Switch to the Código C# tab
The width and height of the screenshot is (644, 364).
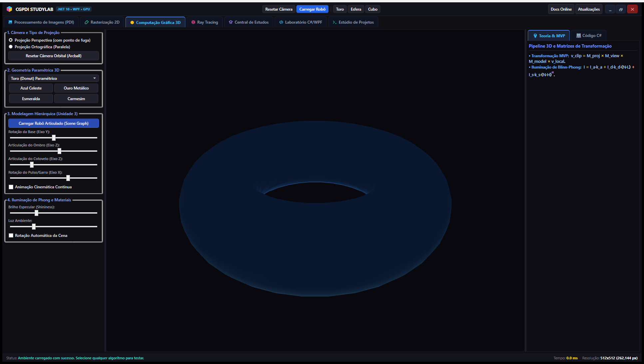[589, 36]
